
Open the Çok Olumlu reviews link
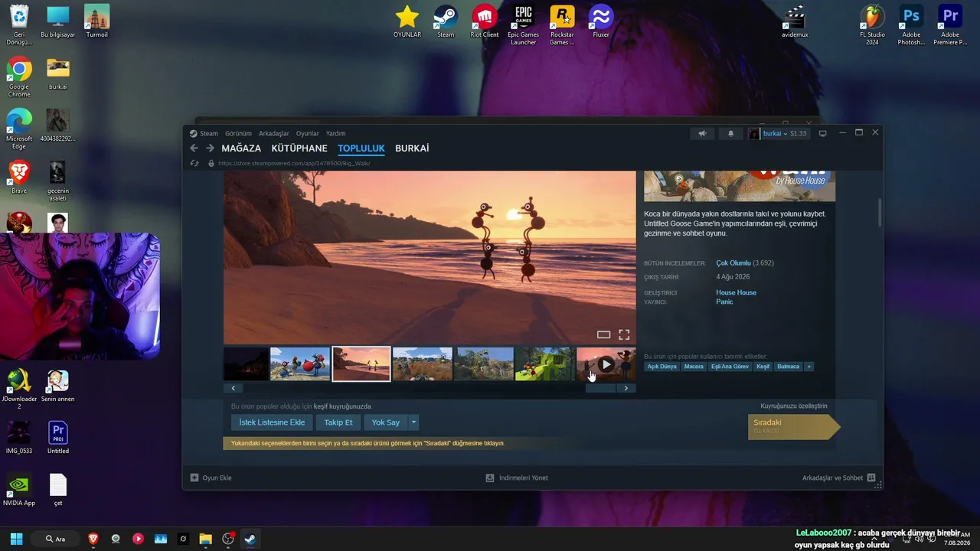pyautogui.click(x=733, y=263)
